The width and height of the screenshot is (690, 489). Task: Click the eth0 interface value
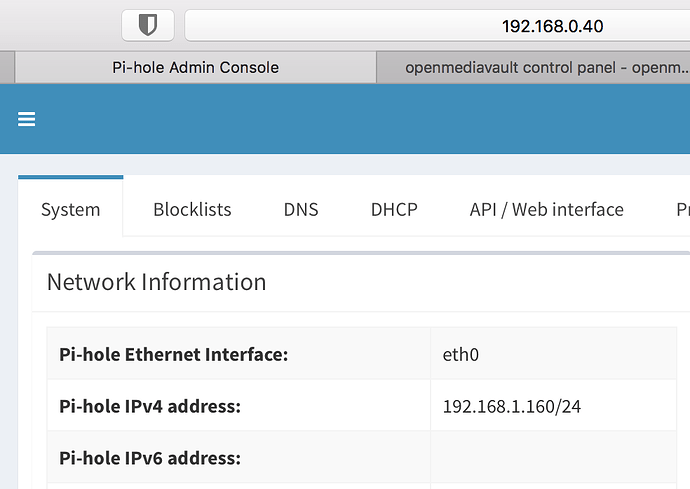462,354
